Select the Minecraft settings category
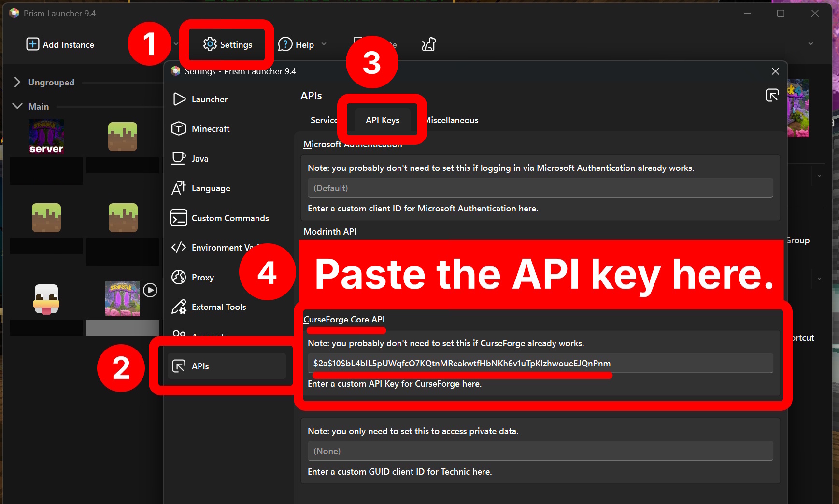The height and width of the screenshot is (504, 839). click(210, 129)
